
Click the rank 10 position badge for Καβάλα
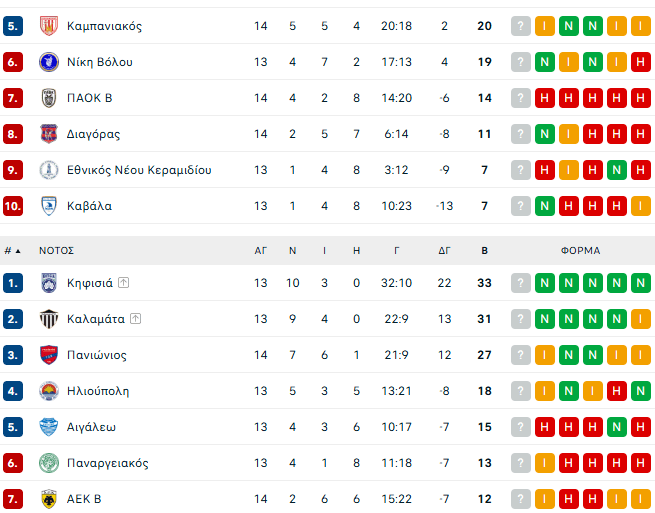tap(14, 206)
